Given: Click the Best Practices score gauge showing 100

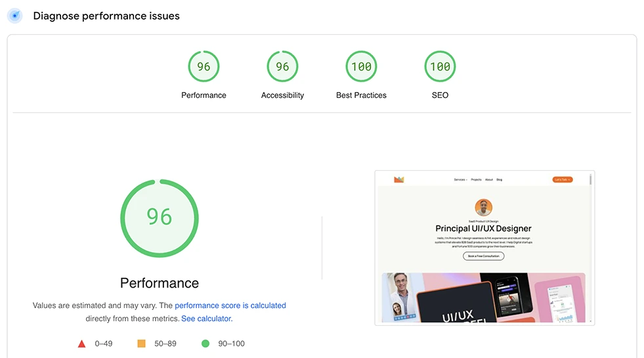Looking at the screenshot, I should [x=362, y=66].
